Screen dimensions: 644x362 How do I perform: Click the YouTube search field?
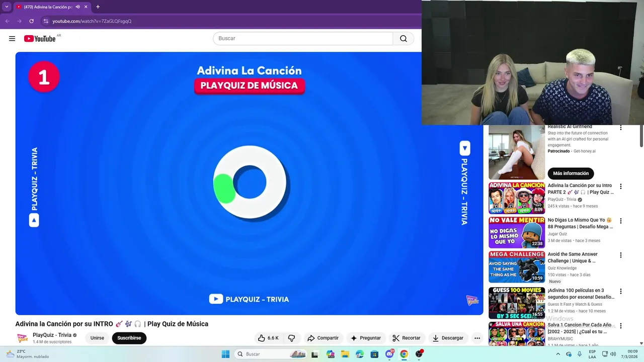click(x=303, y=38)
